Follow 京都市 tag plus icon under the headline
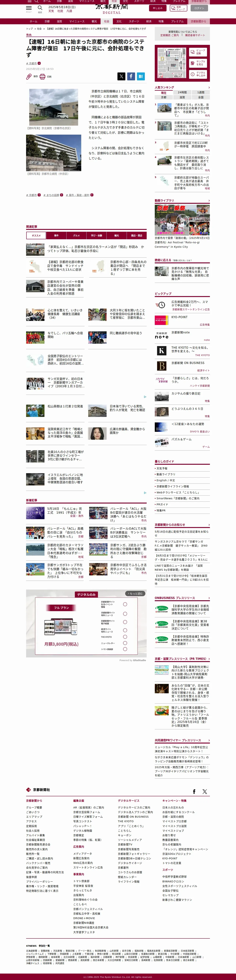The width and height of the screenshot is (236, 980). point(39,63)
